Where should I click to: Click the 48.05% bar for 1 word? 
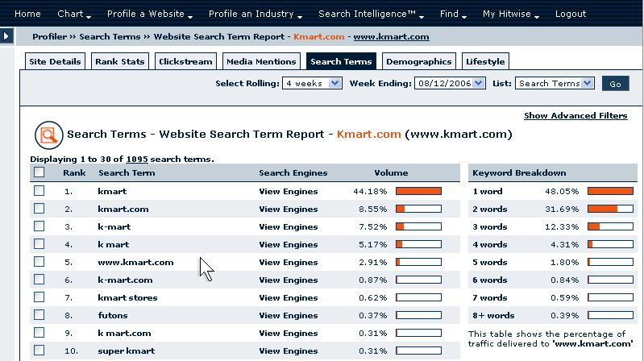click(x=610, y=191)
